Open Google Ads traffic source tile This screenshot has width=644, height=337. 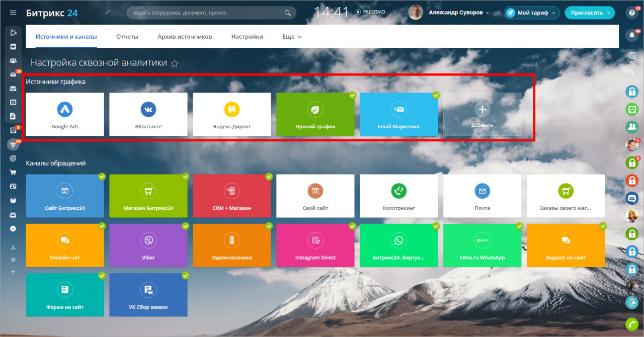(65, 114)
